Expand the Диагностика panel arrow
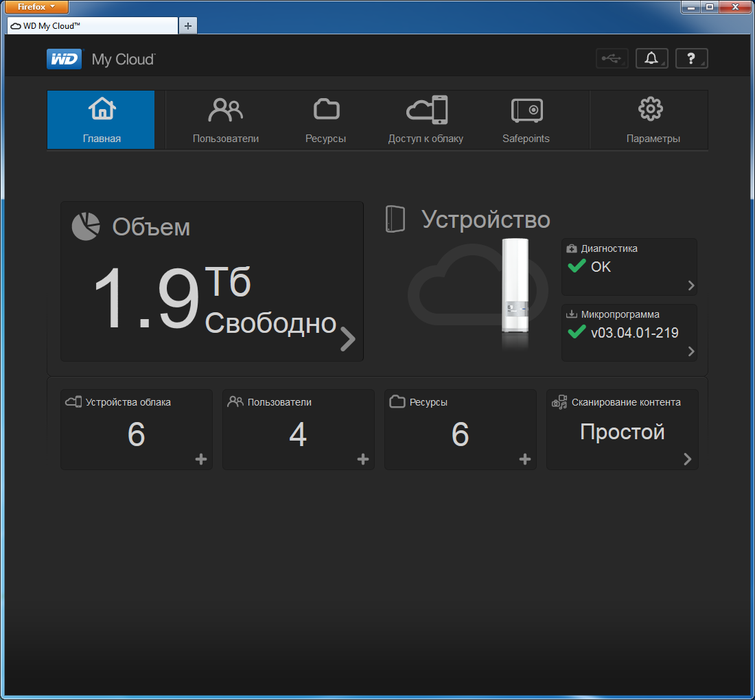 click(x=691, y=285)
